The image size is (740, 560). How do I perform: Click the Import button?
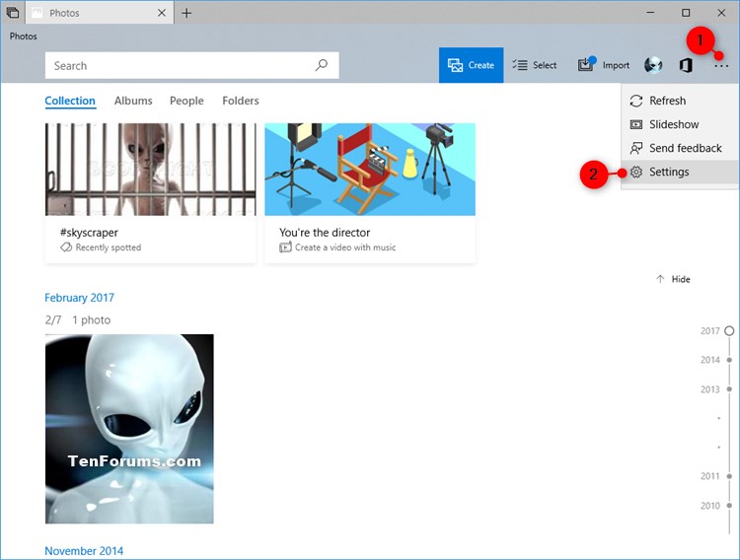click(604, 65)
